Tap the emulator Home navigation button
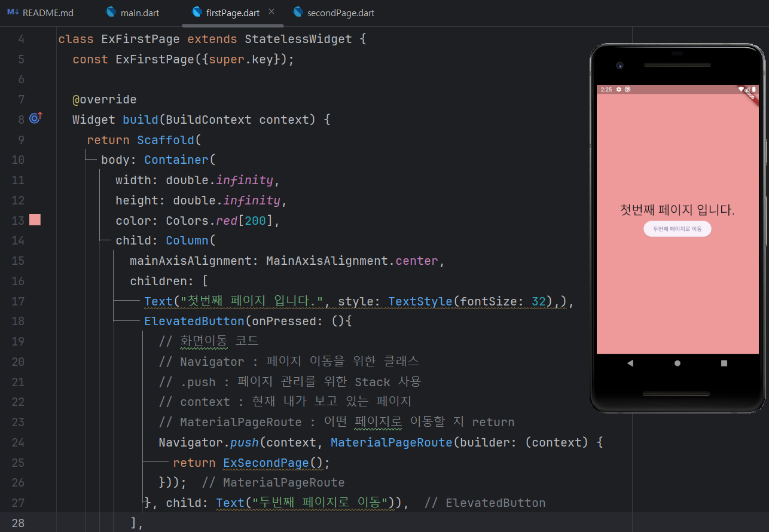This screenshot has height=532, width=769. [677, 363]
